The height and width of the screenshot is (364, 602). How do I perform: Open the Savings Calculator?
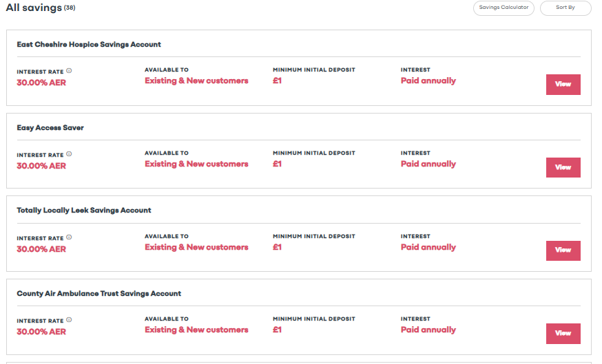coord(504,8)
